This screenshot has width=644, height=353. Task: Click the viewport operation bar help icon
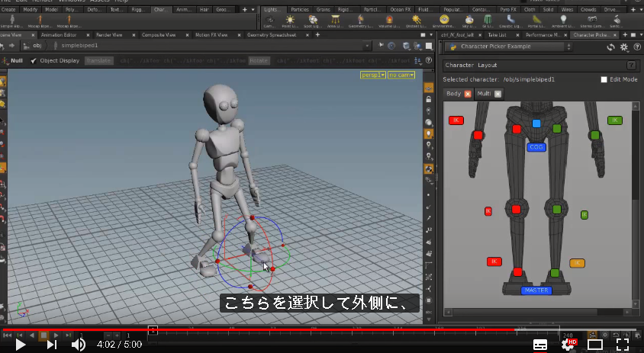429,60
